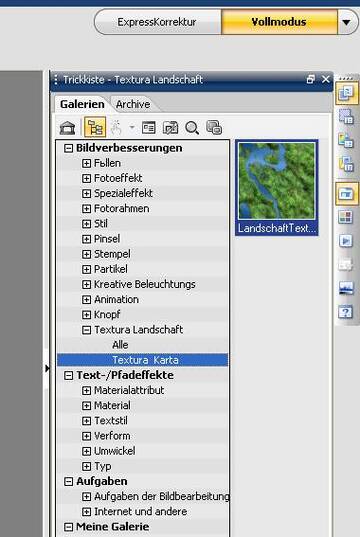
Task: Toggle the tree view icon in toolbar
Action: (95, 127)
